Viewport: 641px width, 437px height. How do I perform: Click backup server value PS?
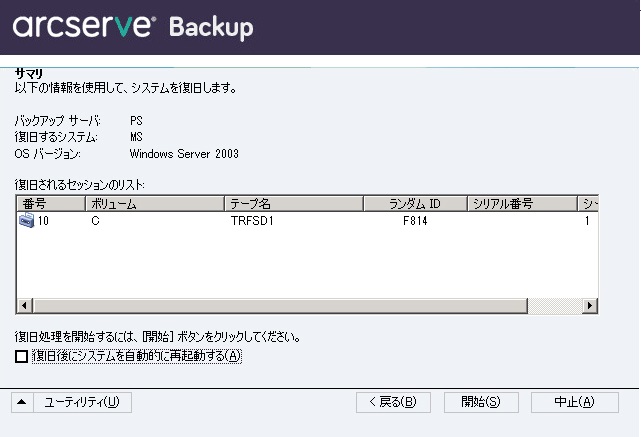click(x=136, y=121)
